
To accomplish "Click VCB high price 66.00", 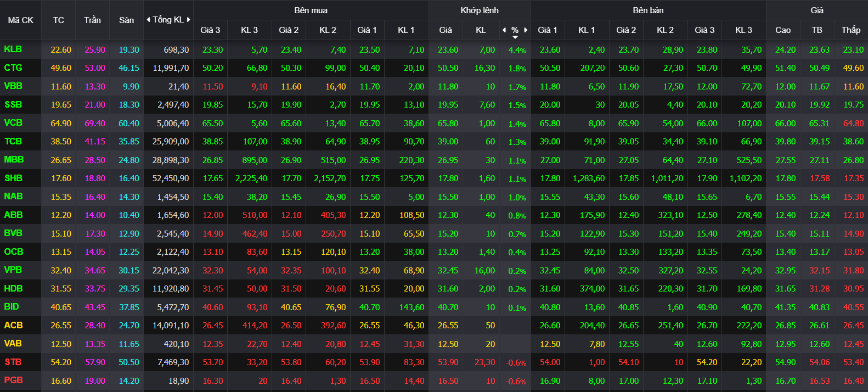I will coord(785,124).
